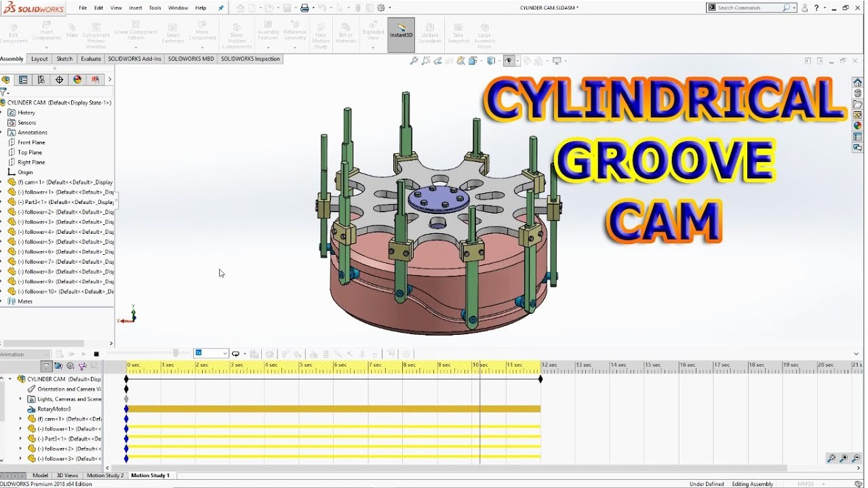868x488 pixels.
Task: Expand the follower<1> node in feature tree
Action: click(x=2, y=192)
